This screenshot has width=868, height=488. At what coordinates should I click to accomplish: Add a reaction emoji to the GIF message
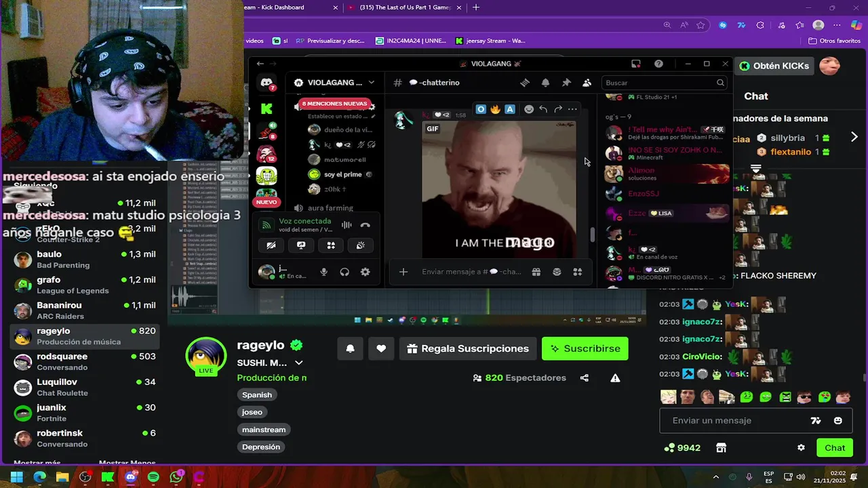pyautogui.click(x=529, y=109)
